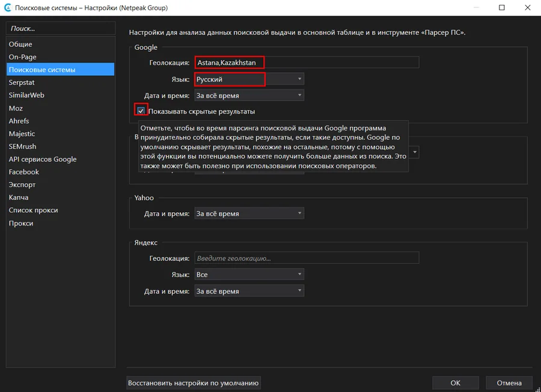Open the Капча section

pos(60,197)
